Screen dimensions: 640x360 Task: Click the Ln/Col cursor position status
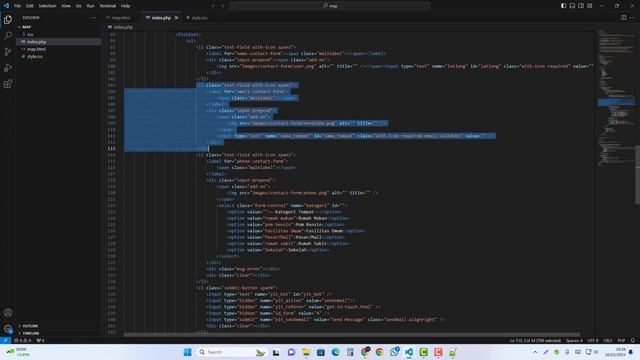point(535,340)
